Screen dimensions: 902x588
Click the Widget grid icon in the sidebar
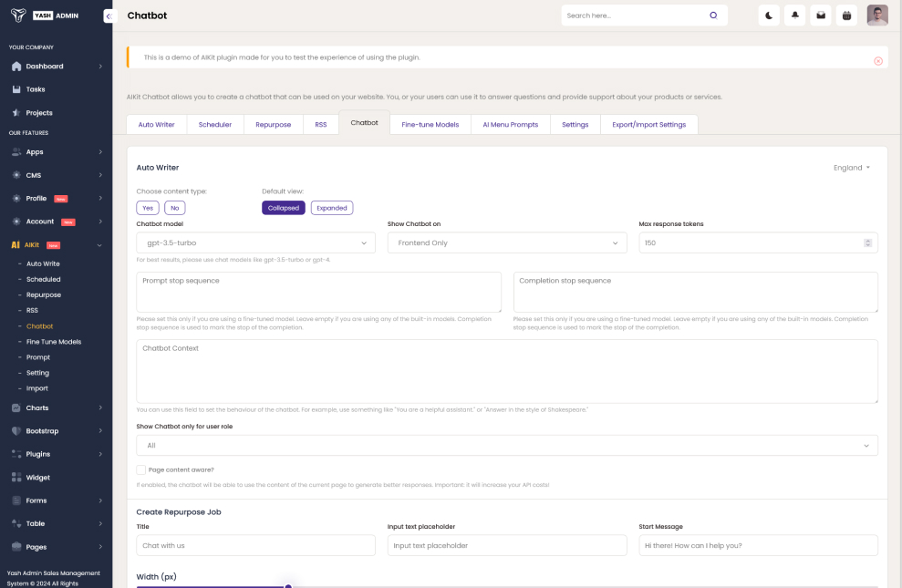tap(16, 478)
